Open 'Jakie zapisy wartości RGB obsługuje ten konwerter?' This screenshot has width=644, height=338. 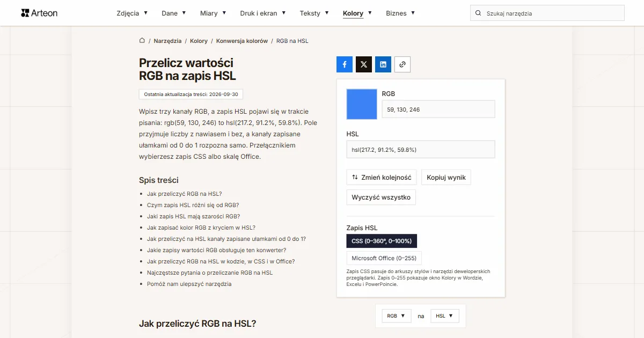[217, 250]
